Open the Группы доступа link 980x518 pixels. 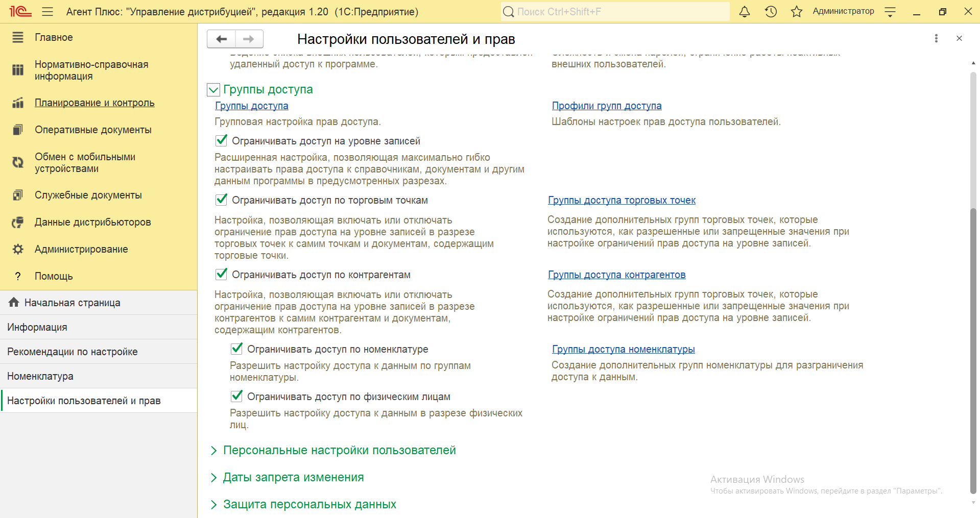(x=252, y=106)
